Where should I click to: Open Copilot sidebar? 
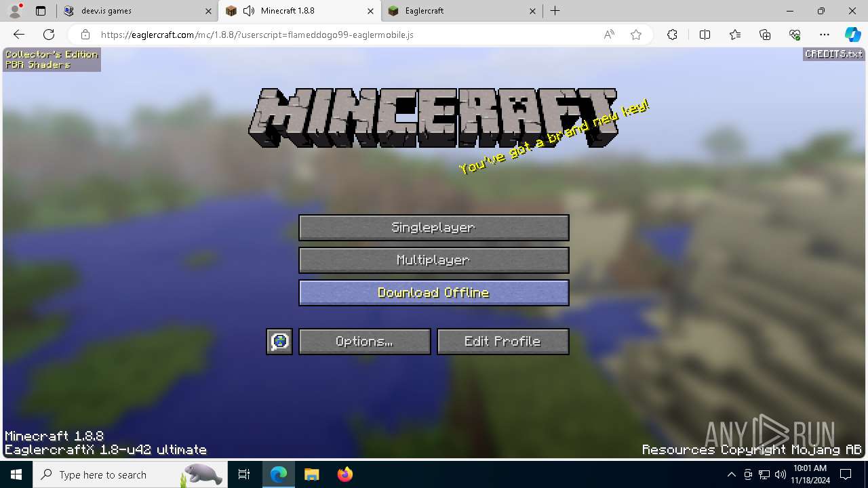852,35
